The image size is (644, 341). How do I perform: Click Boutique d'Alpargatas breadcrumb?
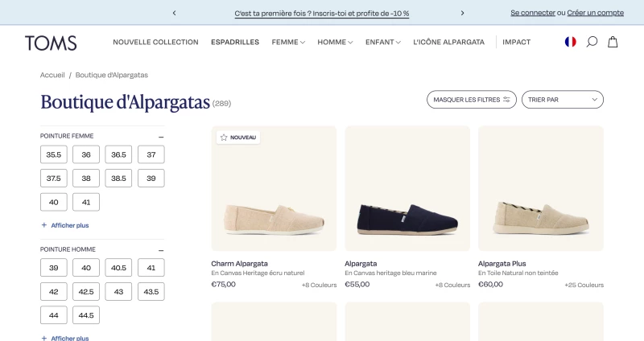coord(111,75)
